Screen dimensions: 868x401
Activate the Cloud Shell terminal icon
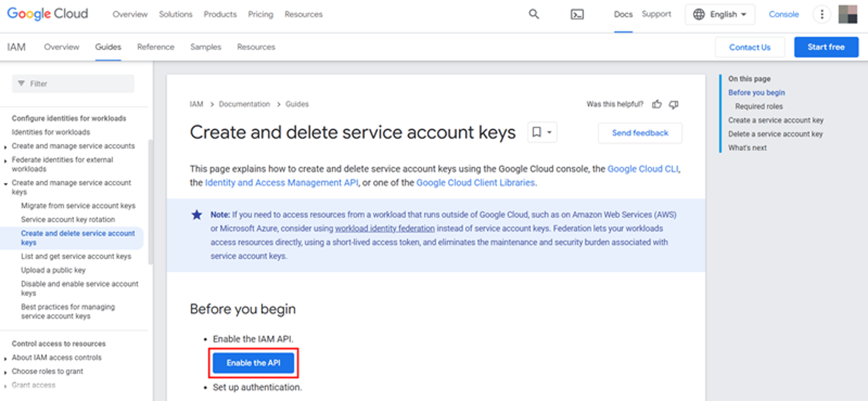click(x=577, y=14)
